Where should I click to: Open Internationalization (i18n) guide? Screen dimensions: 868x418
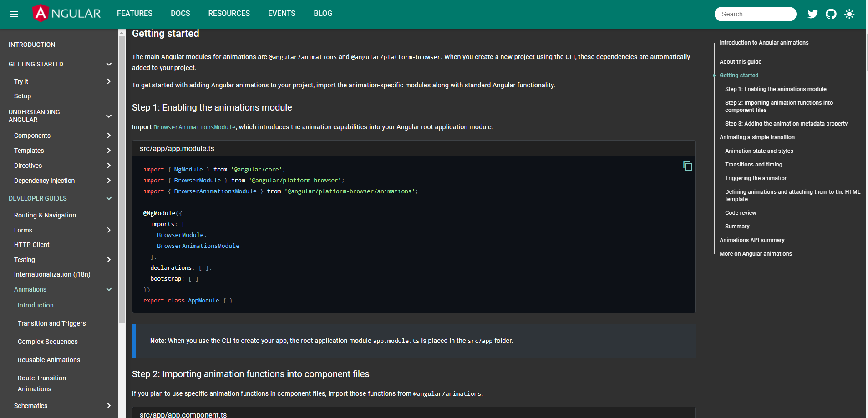[52, 274]
